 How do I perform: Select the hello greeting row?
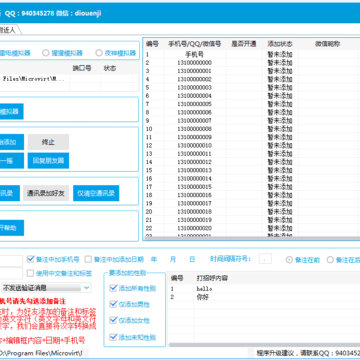tap(263, 289)
